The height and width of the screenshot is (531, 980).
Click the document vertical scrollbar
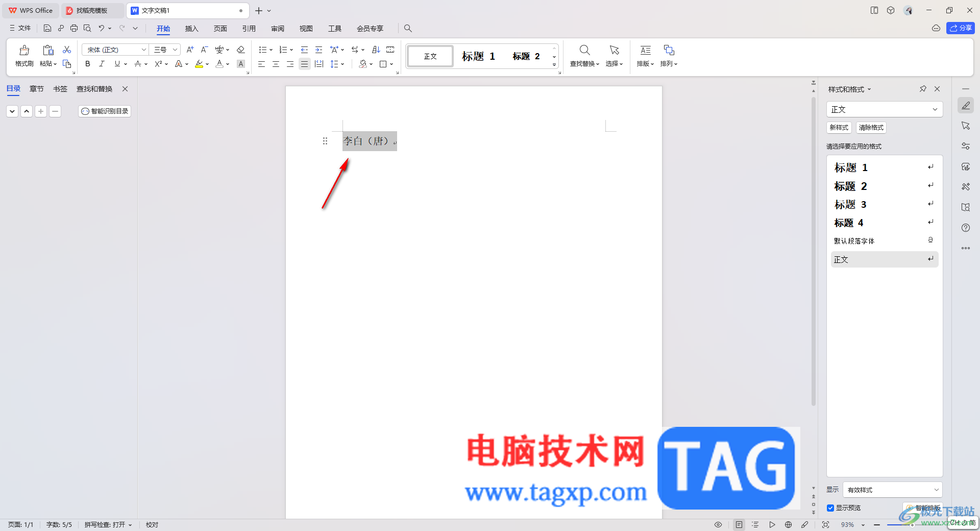[x=814, y=250]
